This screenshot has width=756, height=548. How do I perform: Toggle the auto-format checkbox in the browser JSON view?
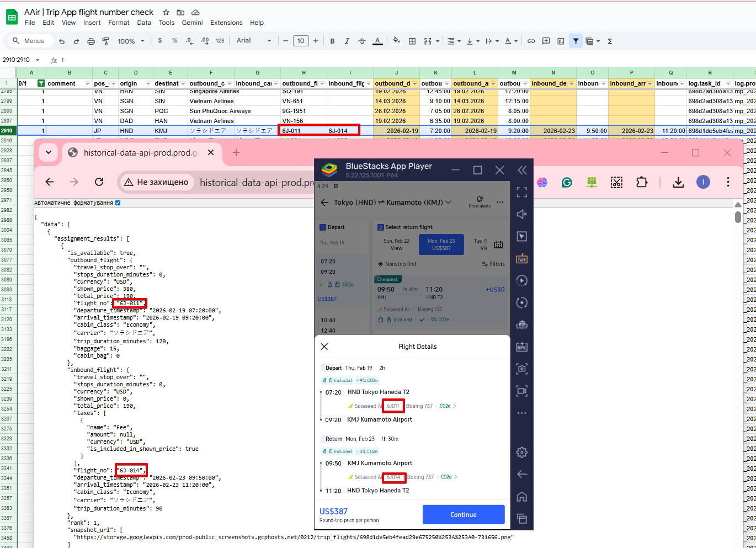tap(118, 203)
